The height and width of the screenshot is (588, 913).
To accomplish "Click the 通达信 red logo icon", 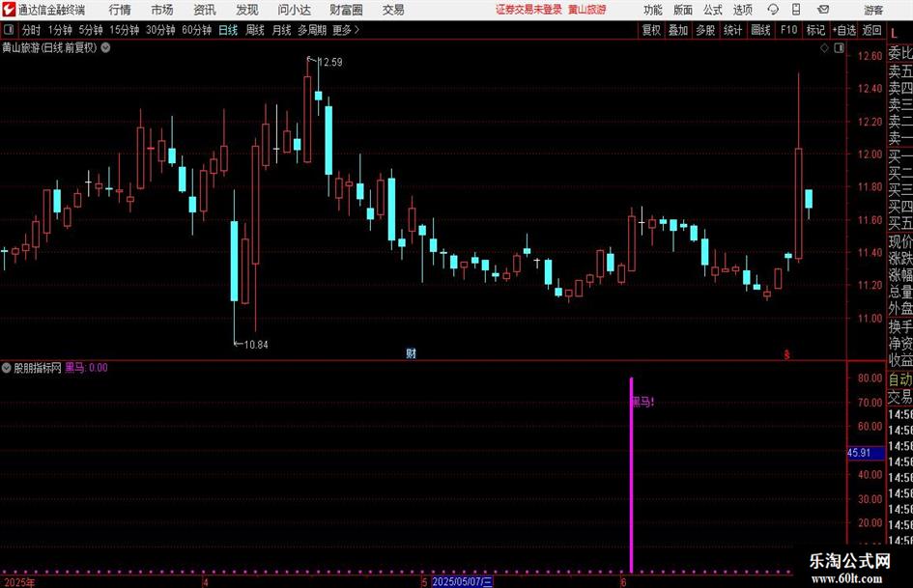I will click(9, 10).
